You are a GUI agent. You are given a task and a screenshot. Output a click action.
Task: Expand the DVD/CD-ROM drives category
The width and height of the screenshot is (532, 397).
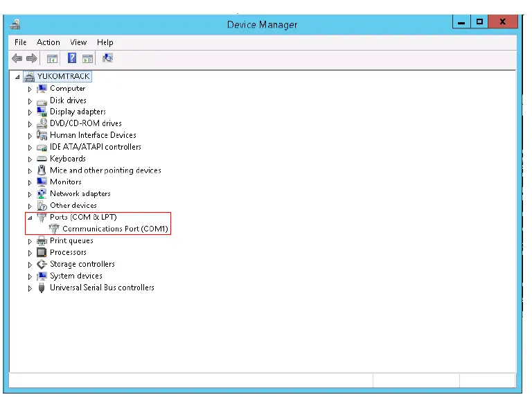pyautogui.click(x=30, y=124)
